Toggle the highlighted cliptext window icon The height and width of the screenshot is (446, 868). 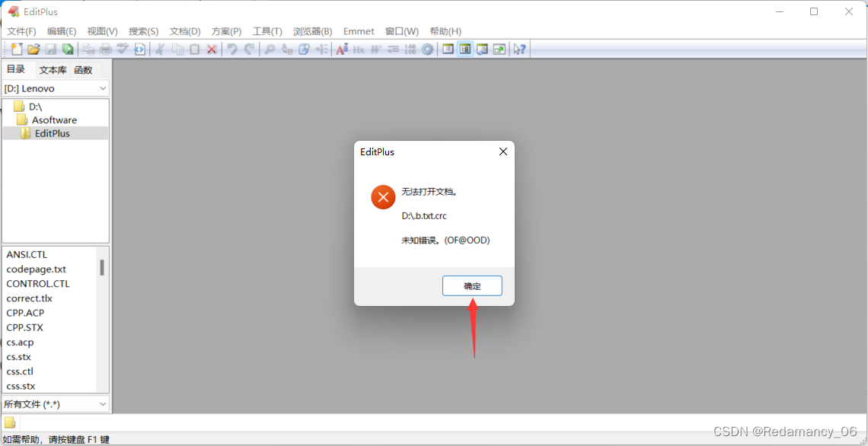465,49
